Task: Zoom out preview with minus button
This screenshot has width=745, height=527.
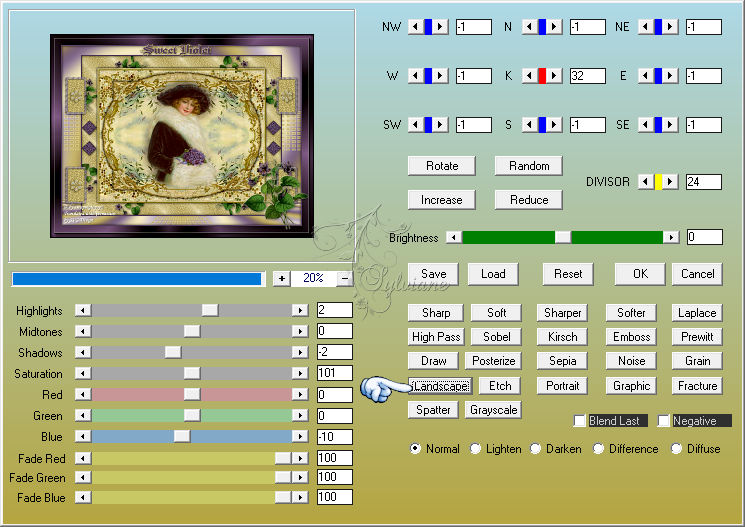Action: pyautogui.click(x=345, y=278)
